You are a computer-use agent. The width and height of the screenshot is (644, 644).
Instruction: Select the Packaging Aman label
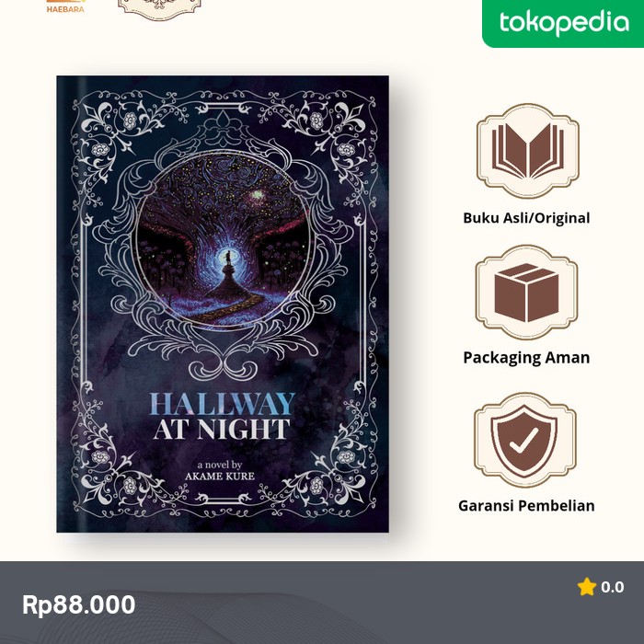pyautogui.click(x=526, y=358)
